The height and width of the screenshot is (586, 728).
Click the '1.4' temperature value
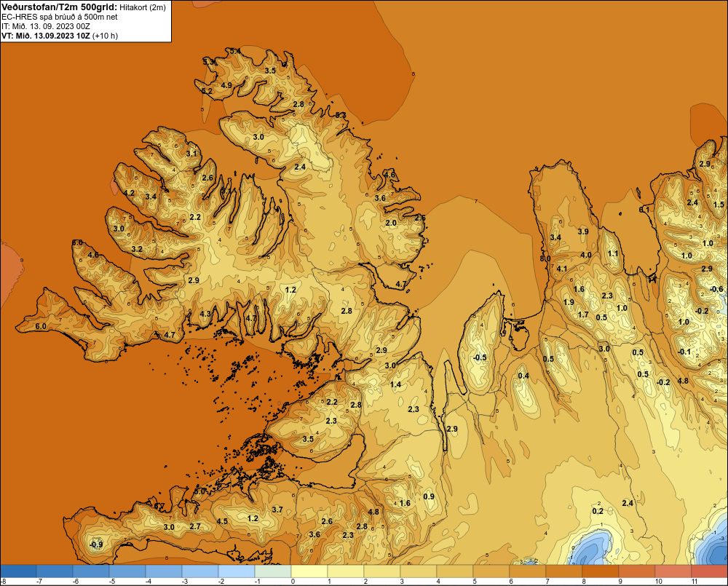click(395, 384)
